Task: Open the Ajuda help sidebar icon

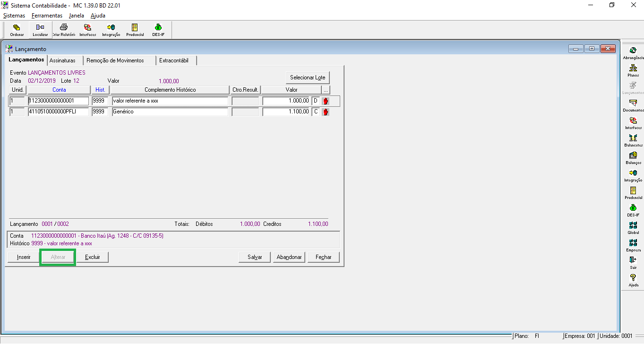Action: point(633,280)
